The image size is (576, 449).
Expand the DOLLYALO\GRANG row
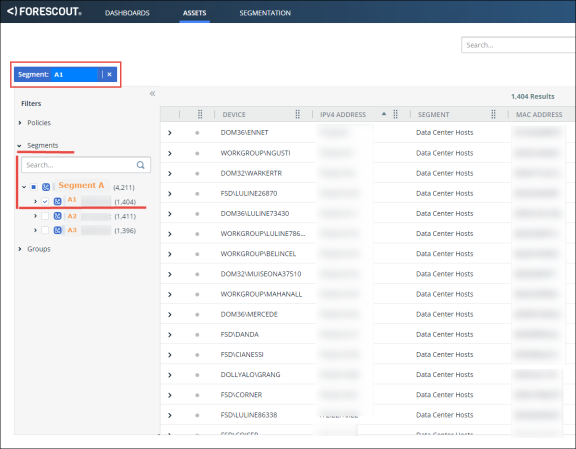point(170,375)
